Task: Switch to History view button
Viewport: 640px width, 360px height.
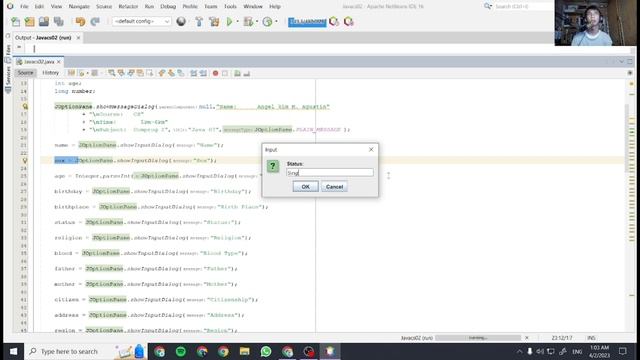Action: pyautogui.click(x=51, y=73)
